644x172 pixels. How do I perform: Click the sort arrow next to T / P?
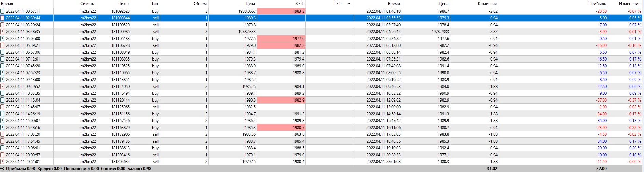click(349, 4)
